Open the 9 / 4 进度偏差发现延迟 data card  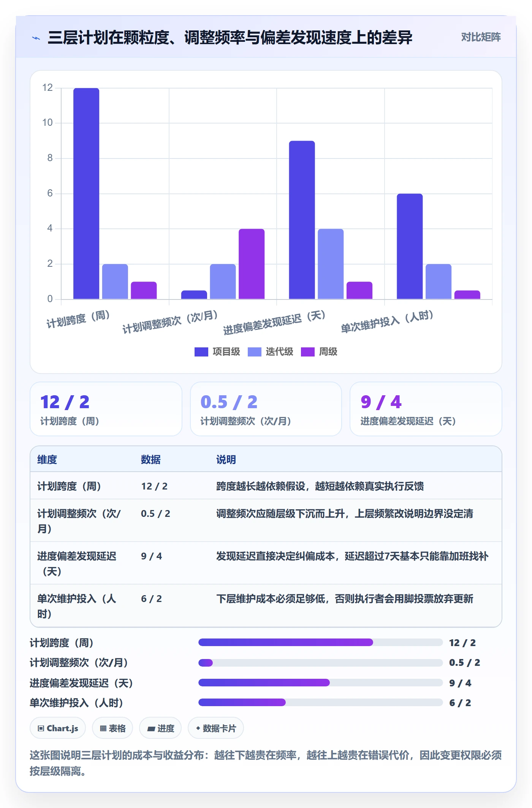(x=426, y=409)
